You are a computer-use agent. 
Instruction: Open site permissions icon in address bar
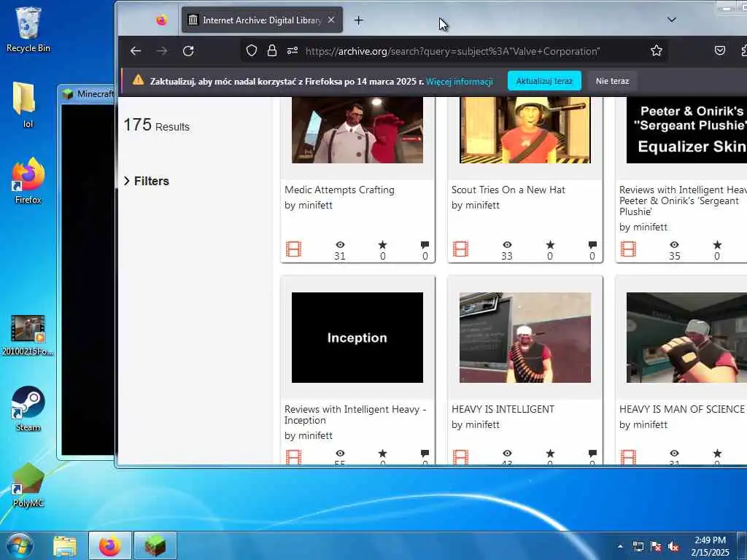pyautogui.click(x=293, y=50)
